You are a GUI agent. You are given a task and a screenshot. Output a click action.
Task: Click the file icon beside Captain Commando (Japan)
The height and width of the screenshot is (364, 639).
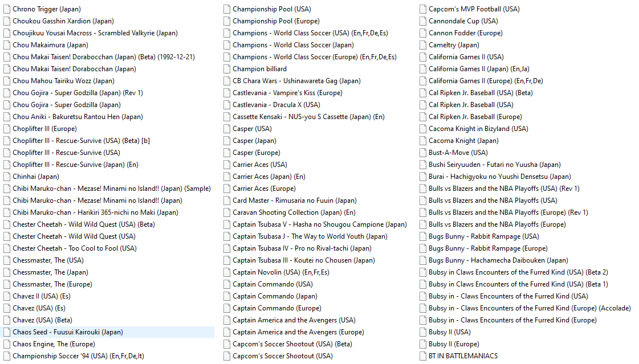(x=226, y=296)
